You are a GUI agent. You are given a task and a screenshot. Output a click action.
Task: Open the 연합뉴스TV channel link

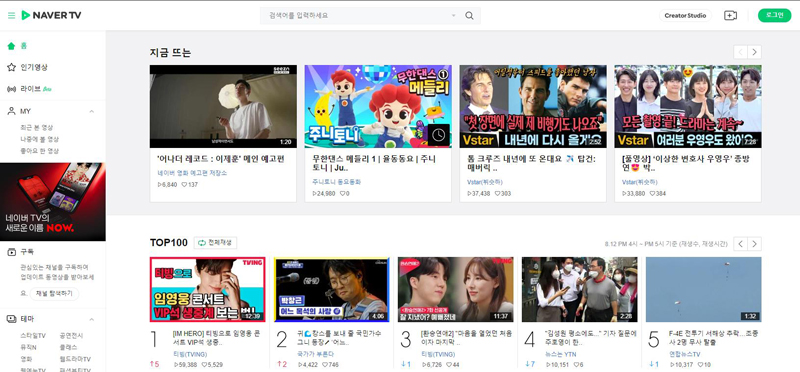685,354
